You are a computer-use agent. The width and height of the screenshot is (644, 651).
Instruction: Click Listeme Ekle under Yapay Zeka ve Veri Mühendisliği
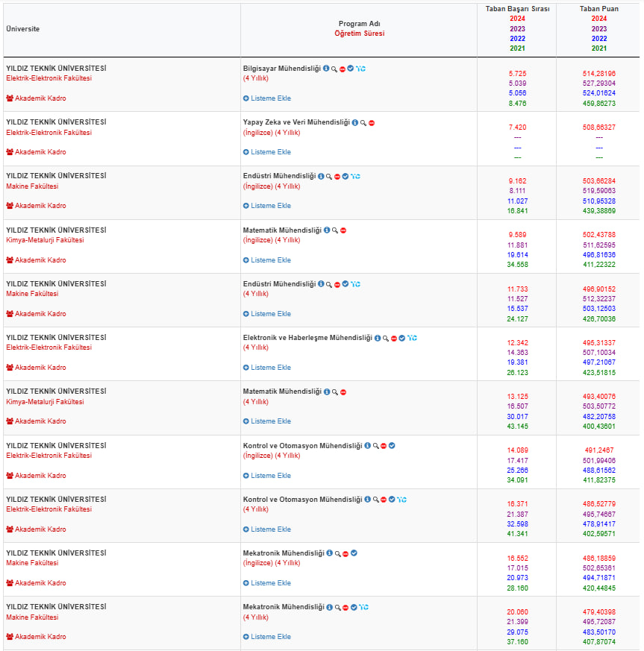pos(267,152)
